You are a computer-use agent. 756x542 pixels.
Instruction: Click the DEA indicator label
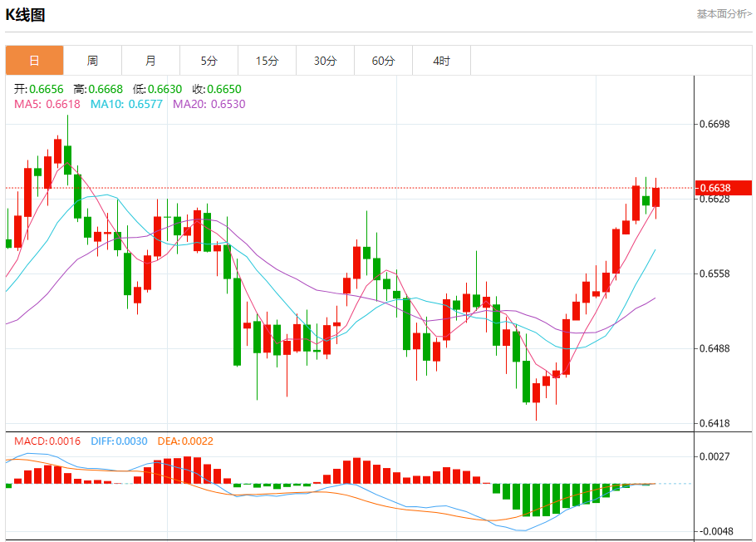[x=184, y=441]
